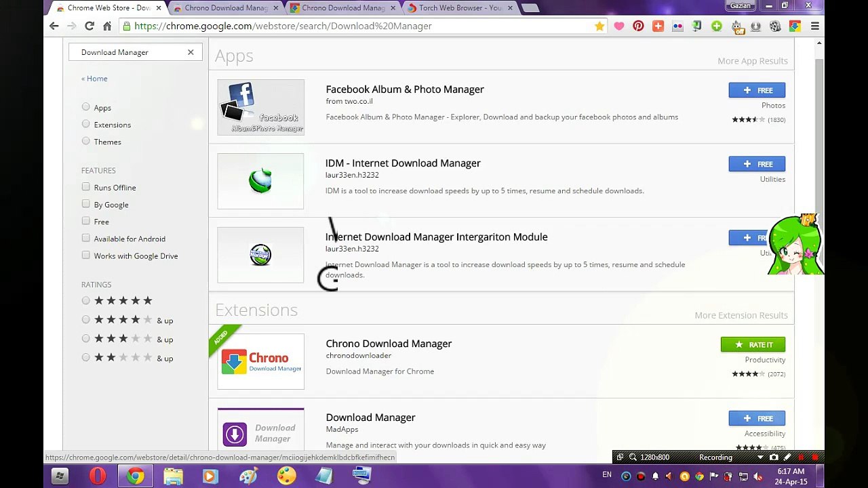The image size is (868, 488).
Task: Select the 3 stars & up rating
Action: 85,338
